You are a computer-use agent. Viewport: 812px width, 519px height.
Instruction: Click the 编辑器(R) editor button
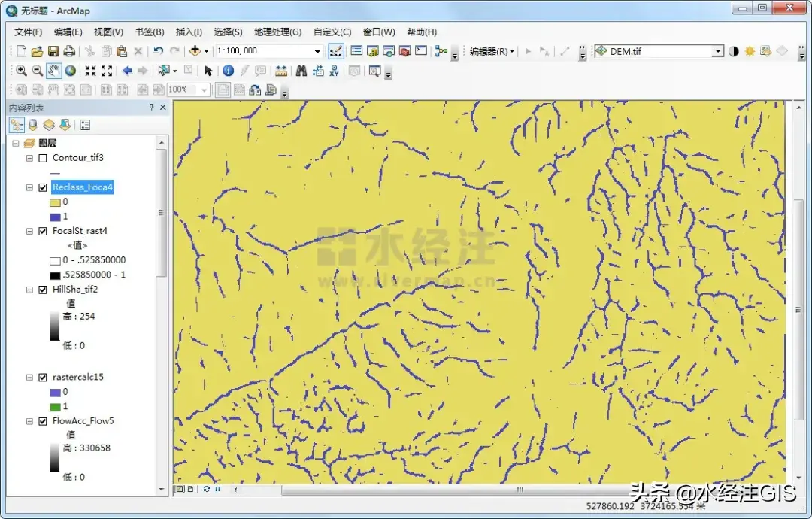coord(492,51)
